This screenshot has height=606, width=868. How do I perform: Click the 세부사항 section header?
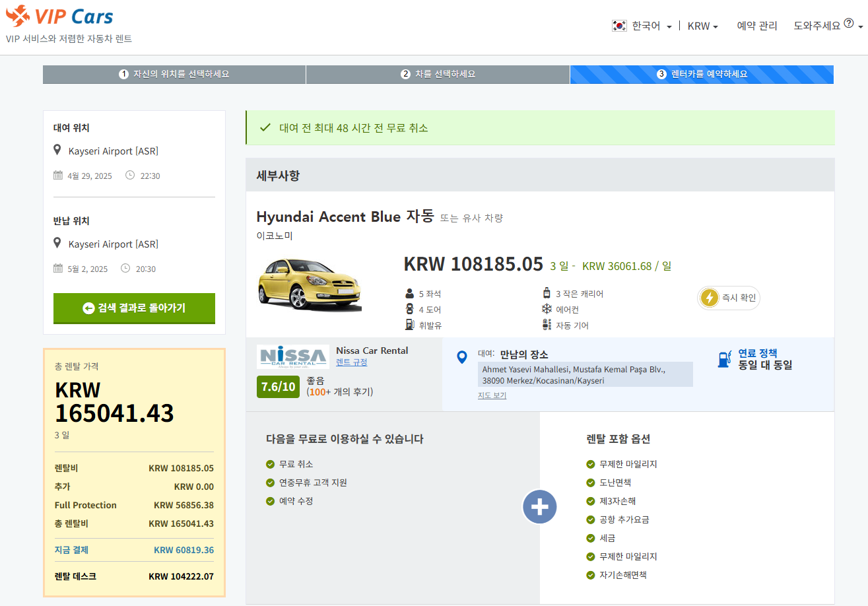point(540,176)
